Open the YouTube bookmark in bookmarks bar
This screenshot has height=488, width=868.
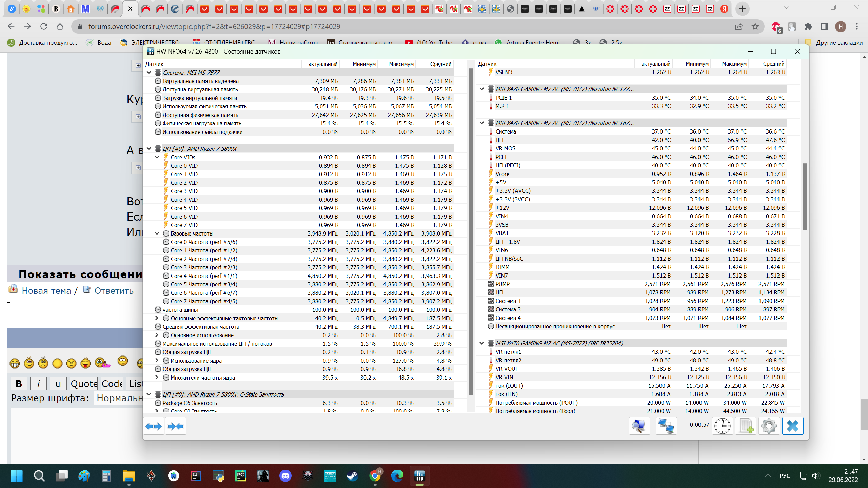[x=429, y=43]
